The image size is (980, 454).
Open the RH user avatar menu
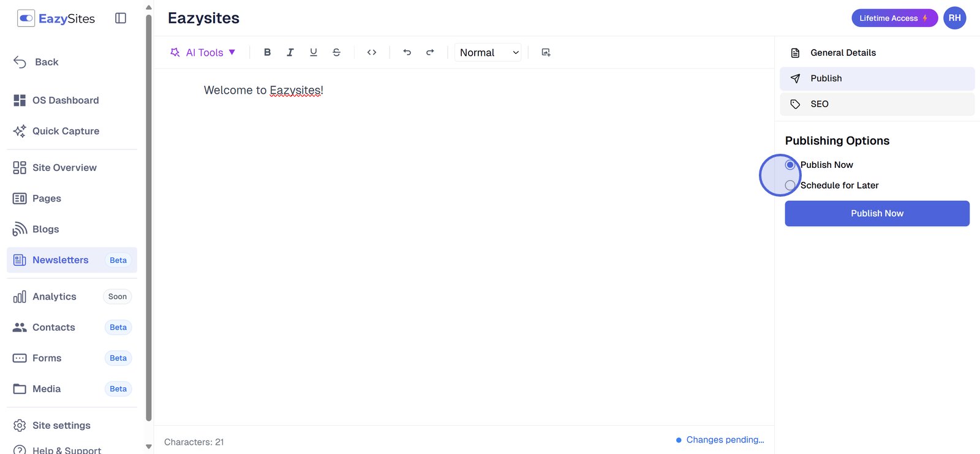[954, 18]
